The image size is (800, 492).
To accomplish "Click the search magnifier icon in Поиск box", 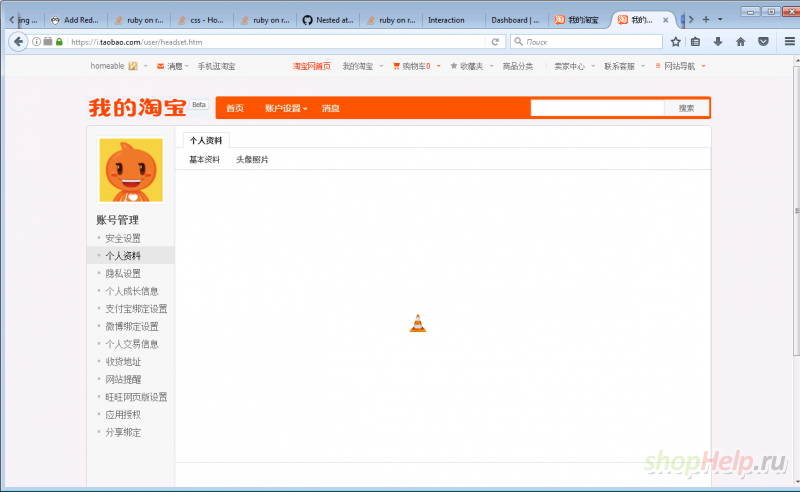I will coord(518,42).
